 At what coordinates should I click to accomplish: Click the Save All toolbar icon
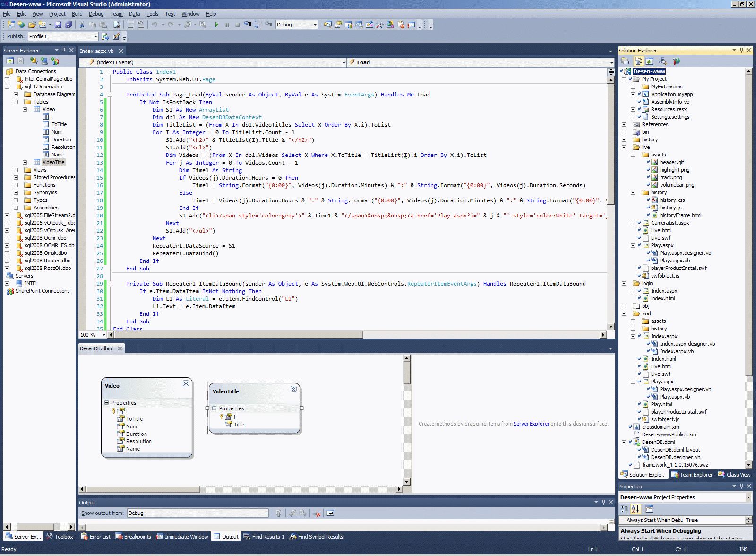[69, 25]
